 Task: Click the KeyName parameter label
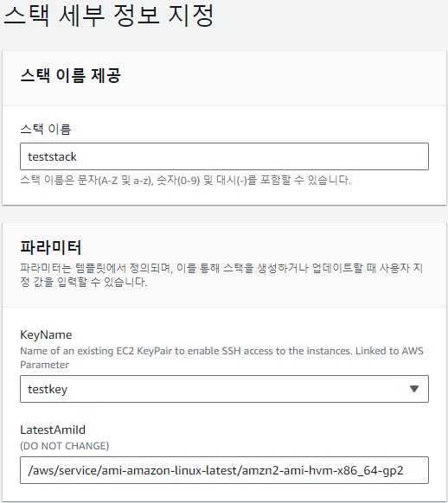coord(46,334)
